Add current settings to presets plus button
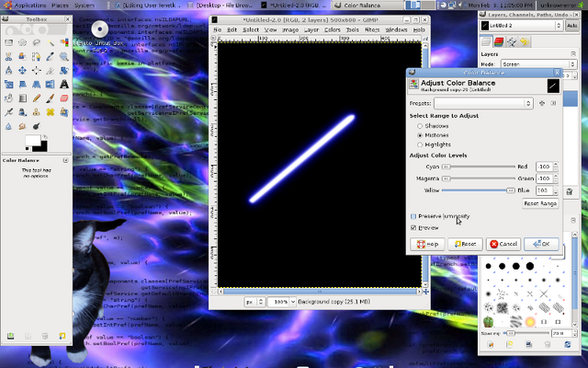This screenshot has height=368, width=588. [542, 103]
